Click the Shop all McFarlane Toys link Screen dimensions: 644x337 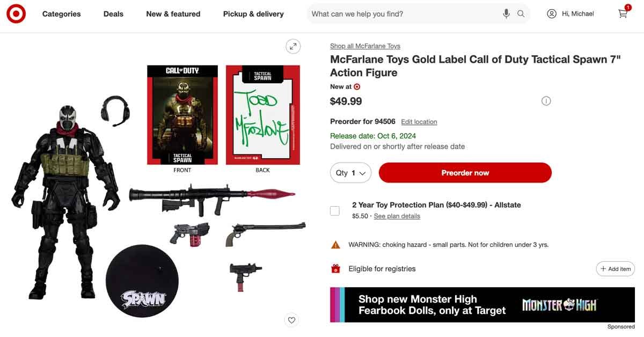pos(365,46)
